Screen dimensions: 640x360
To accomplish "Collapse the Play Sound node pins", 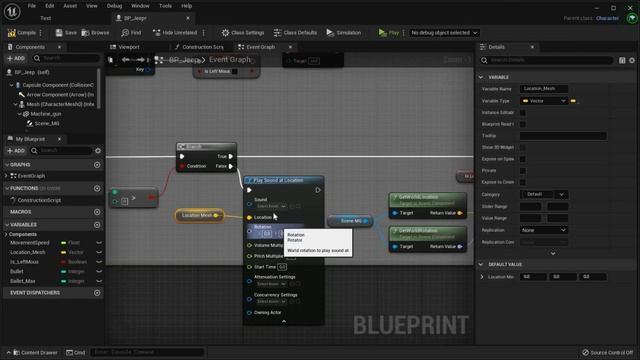I will [x=284, y=321].
